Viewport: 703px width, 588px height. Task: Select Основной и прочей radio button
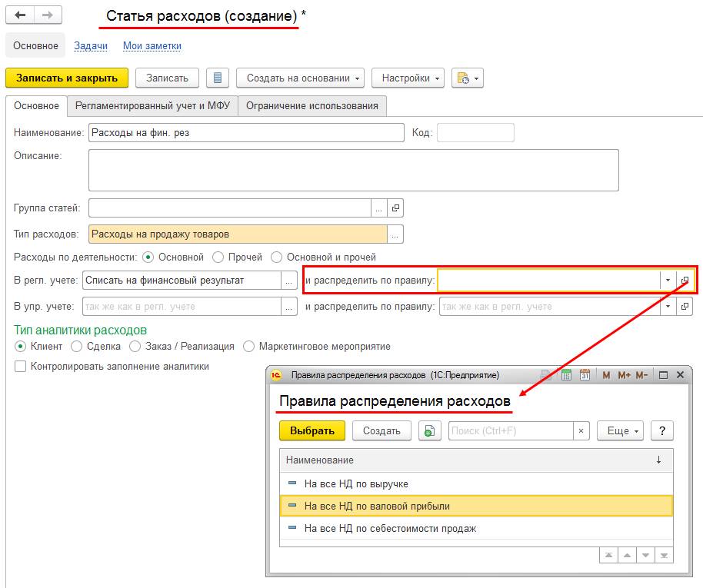tap(277, 257)
